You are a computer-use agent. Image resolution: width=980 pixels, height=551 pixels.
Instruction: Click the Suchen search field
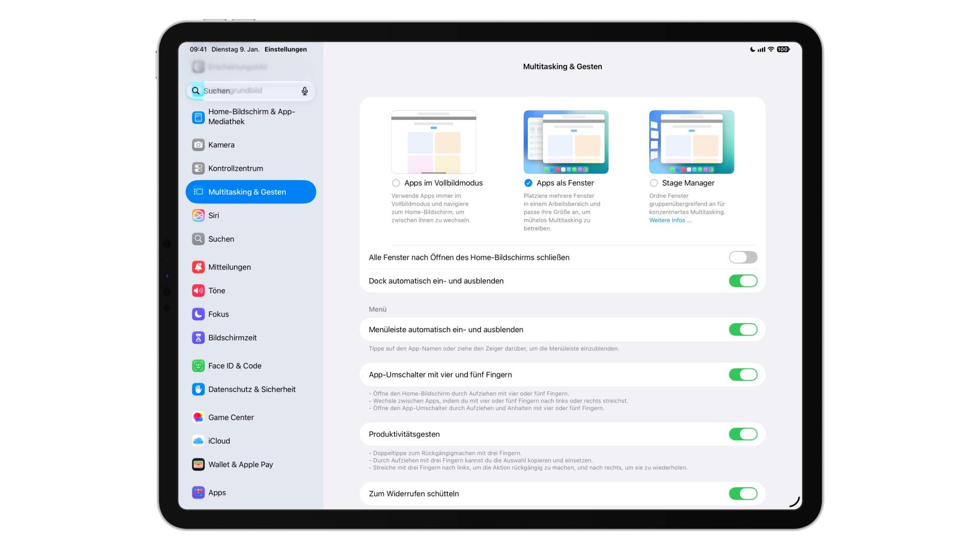coord(251,91)
